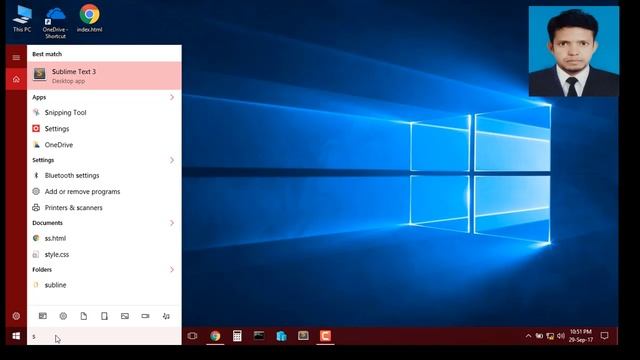Expand the Folders results category

tap(172, 269)
